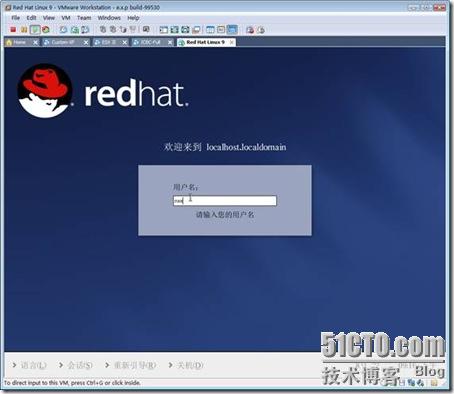This screenshot has width=454, height=394.
Task: Click the Unity mode toolbar icon
Action: pos(196,30)
